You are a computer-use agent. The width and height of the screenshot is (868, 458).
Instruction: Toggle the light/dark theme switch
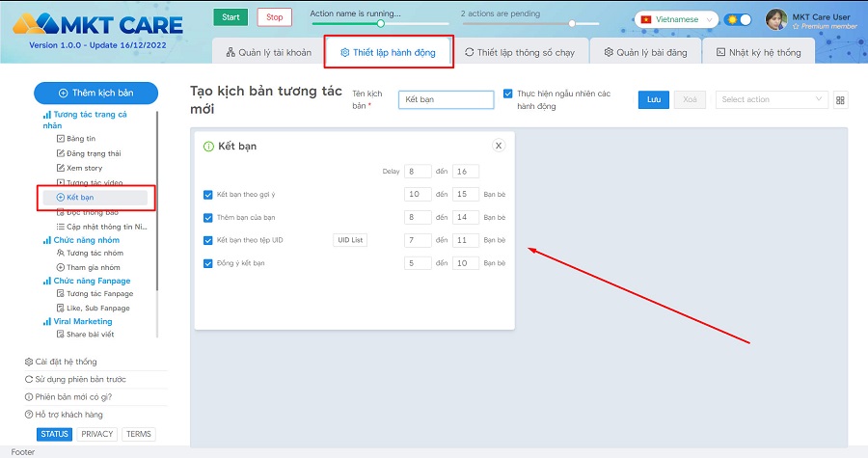pos(739,20)
